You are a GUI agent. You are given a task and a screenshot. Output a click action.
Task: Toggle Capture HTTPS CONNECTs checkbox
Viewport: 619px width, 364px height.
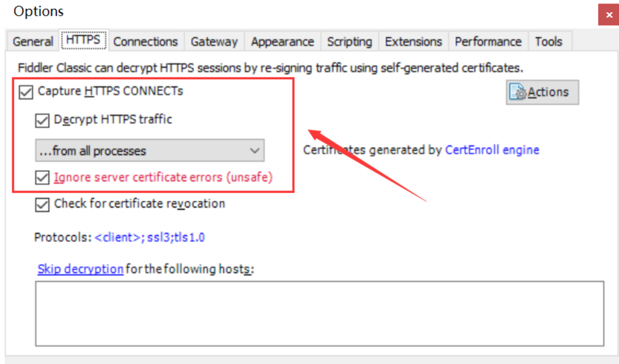click(26, 92)
